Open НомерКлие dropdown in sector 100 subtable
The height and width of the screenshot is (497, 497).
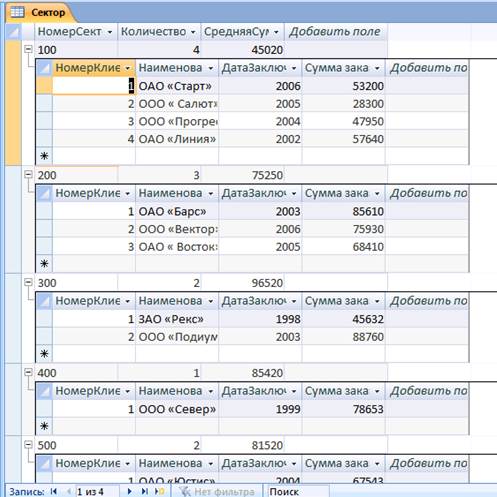128,68
